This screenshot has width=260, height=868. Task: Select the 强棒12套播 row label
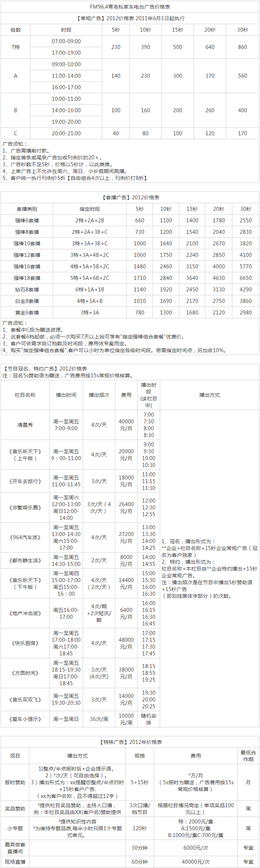point(27,255)
